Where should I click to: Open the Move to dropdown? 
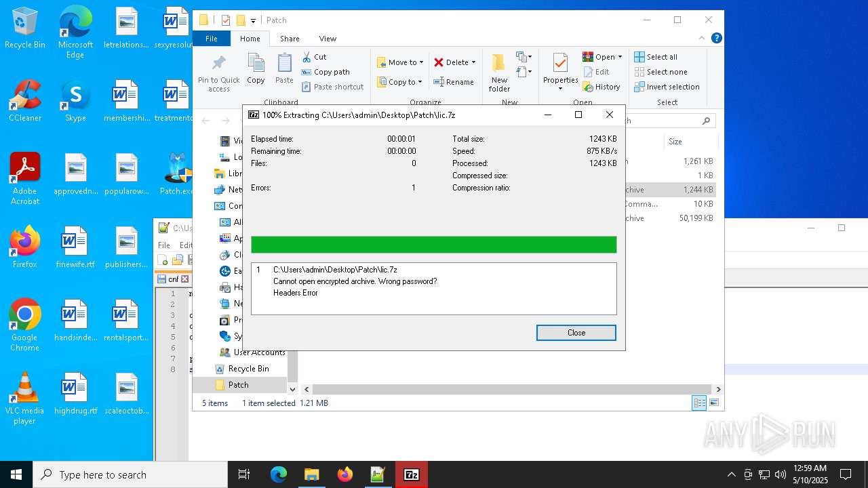tap(400, 62)
